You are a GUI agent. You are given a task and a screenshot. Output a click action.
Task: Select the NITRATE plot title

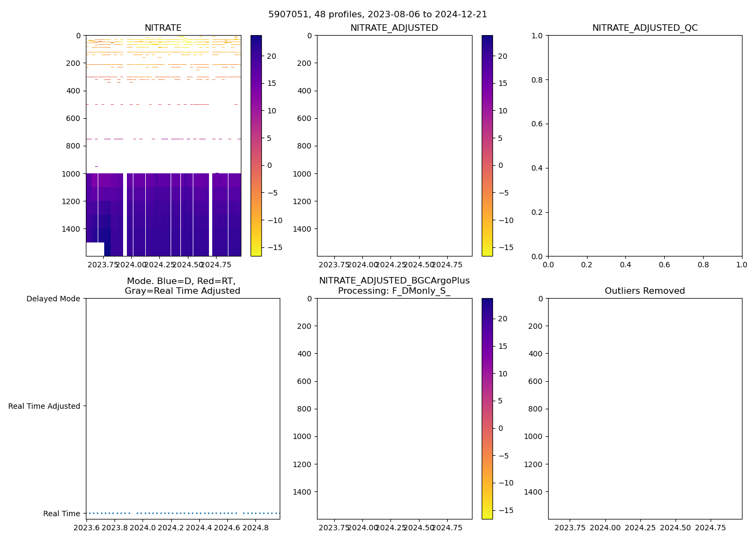tap(163, 28)
